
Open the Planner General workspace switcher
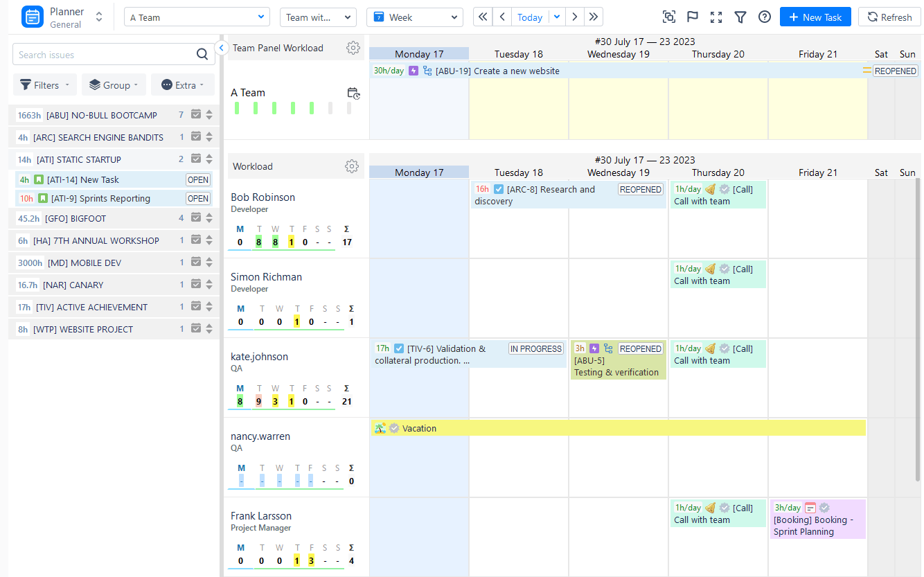pos(99,17)
